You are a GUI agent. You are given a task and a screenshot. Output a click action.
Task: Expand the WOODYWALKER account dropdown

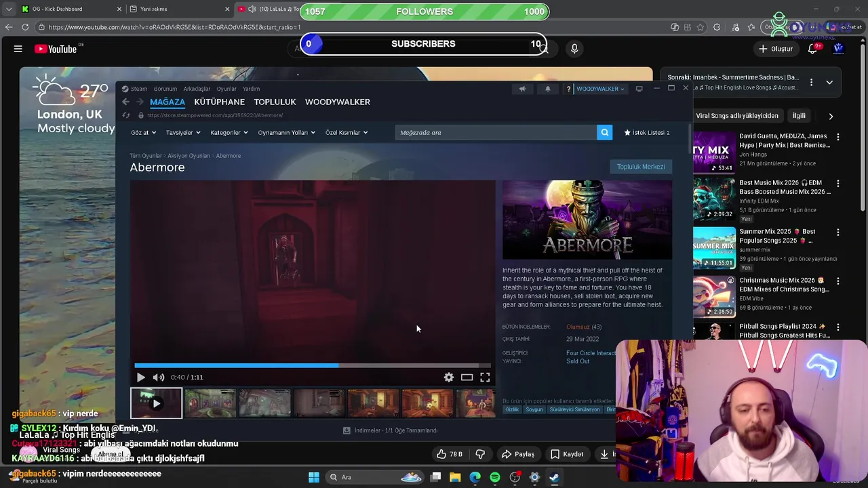tap(600, 89)
